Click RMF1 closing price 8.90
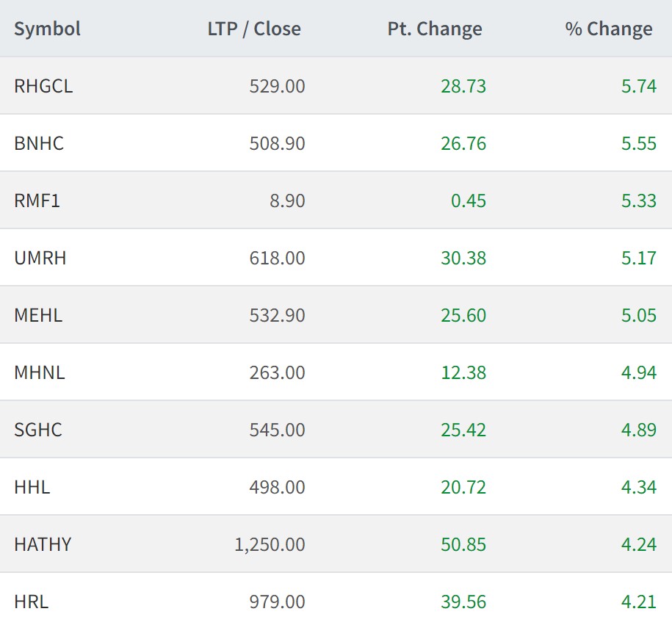672x628 pixels. (x=287, y=201)
